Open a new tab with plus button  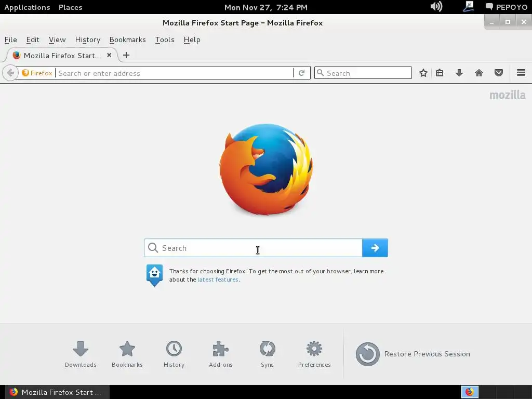tap(126, 55)
